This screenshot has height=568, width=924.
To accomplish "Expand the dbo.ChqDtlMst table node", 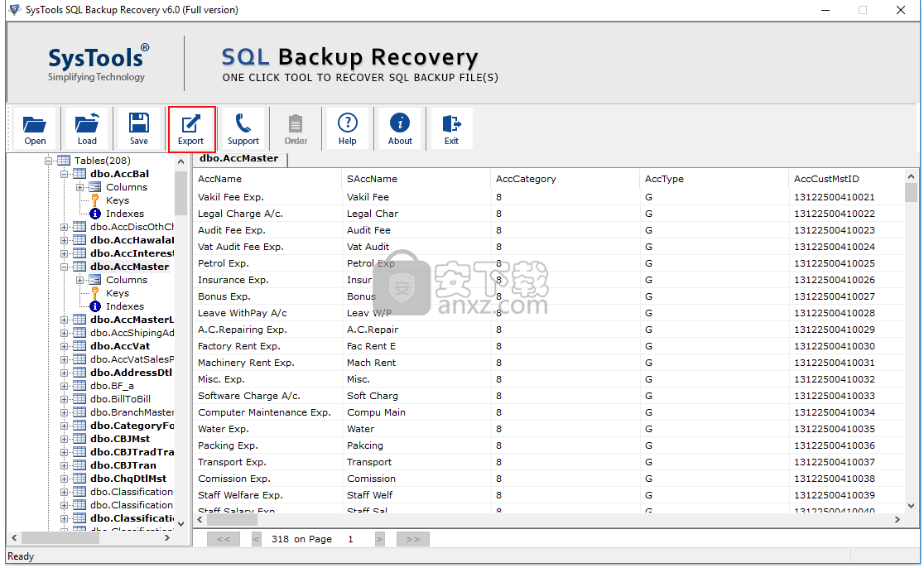I will click(x=65, y=479).
